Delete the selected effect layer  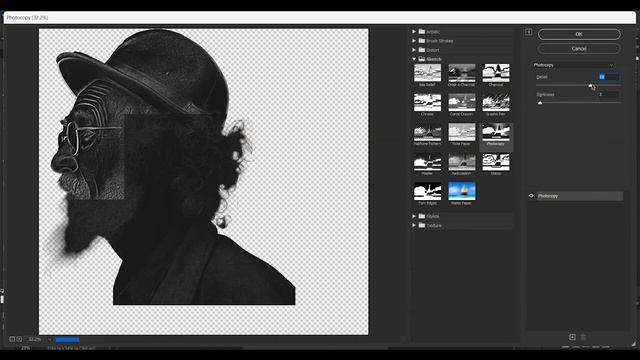pos(583,337)
